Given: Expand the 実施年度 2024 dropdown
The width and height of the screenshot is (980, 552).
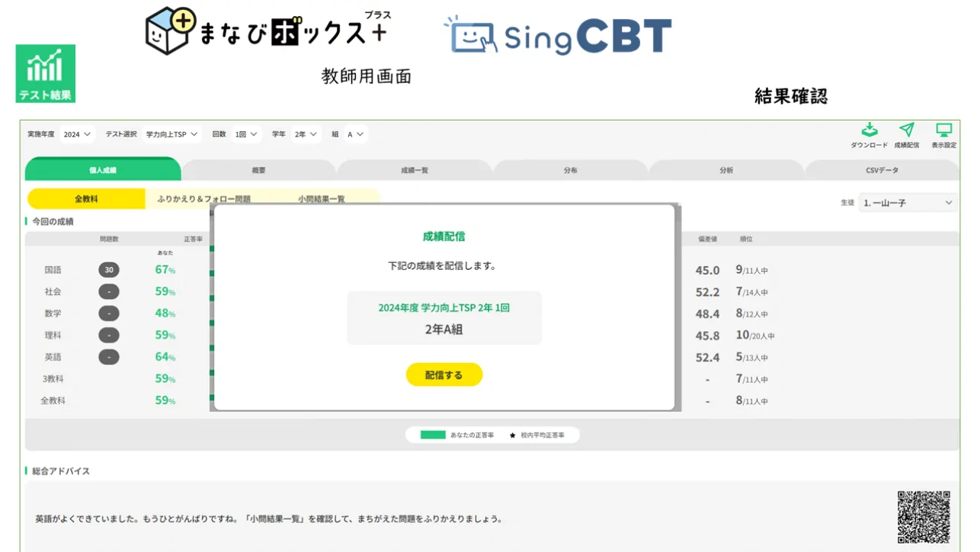Looking at the screenshot, I should [x=77, y=134].
